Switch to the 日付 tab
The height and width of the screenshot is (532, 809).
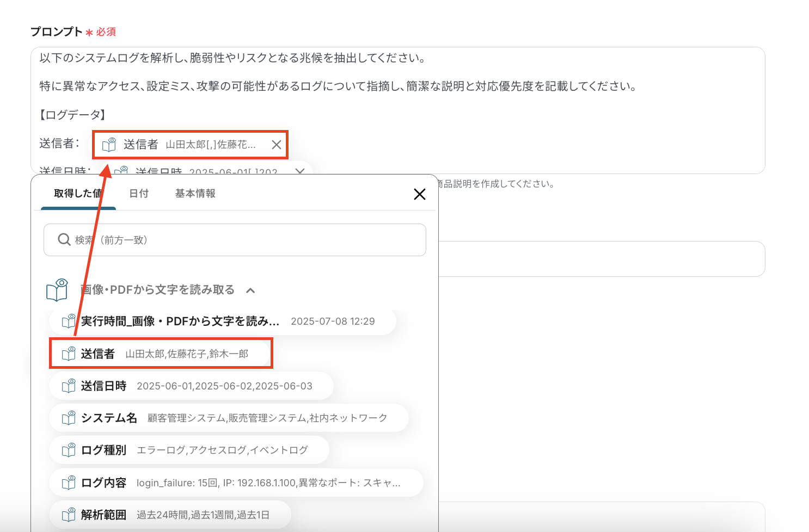click(x=139, y=194)
